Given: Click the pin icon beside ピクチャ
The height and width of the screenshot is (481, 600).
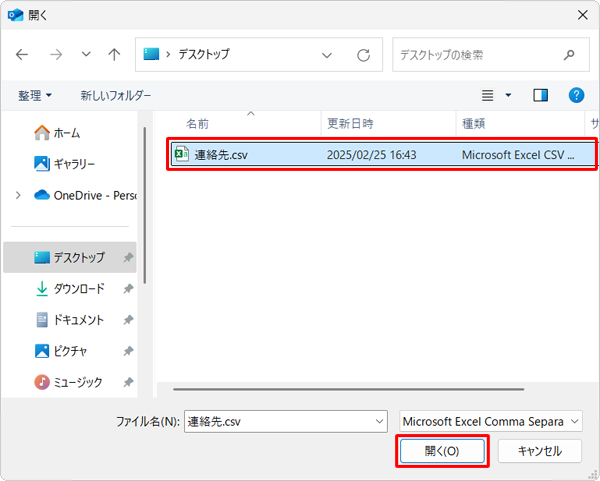Looking at the screenshot, I should pos(128,351).
